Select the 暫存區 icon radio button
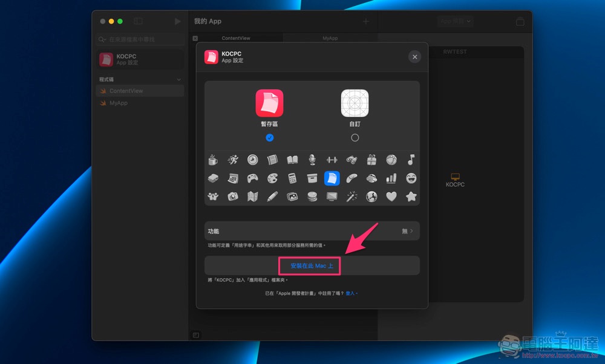Screen dimensions: 605x364 coord(270,138)
